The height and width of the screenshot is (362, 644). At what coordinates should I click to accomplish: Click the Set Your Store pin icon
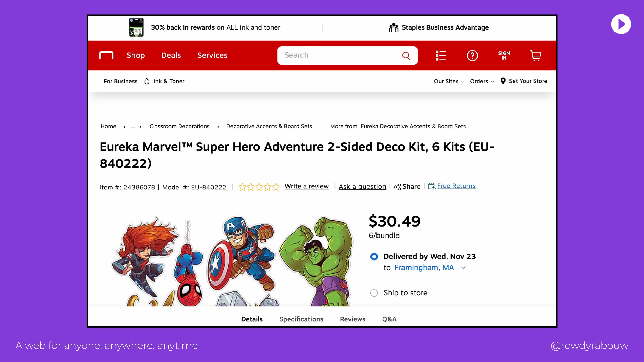pos(503,81)
